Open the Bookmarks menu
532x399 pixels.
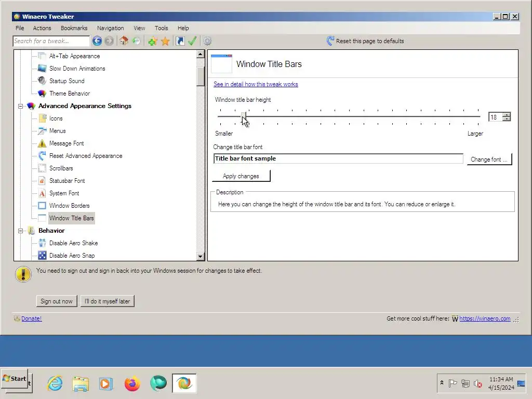coord(74,28)
